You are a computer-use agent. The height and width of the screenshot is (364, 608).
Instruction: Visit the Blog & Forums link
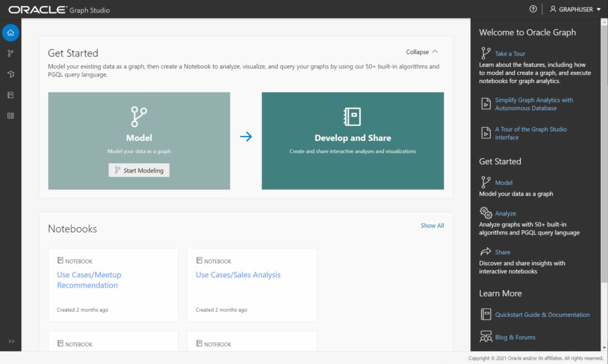coord(515,337)
